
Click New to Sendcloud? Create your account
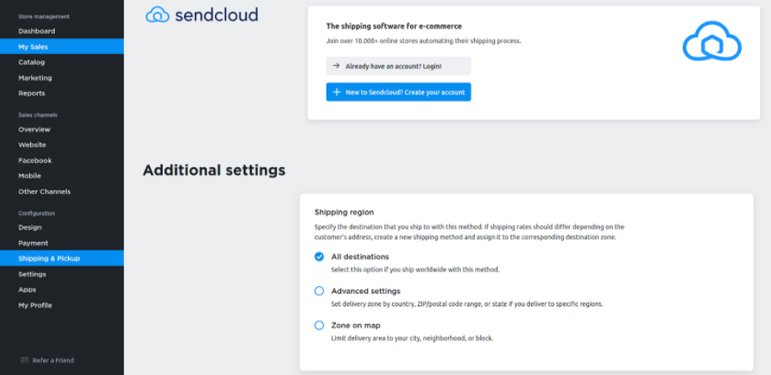click(398, 92)
